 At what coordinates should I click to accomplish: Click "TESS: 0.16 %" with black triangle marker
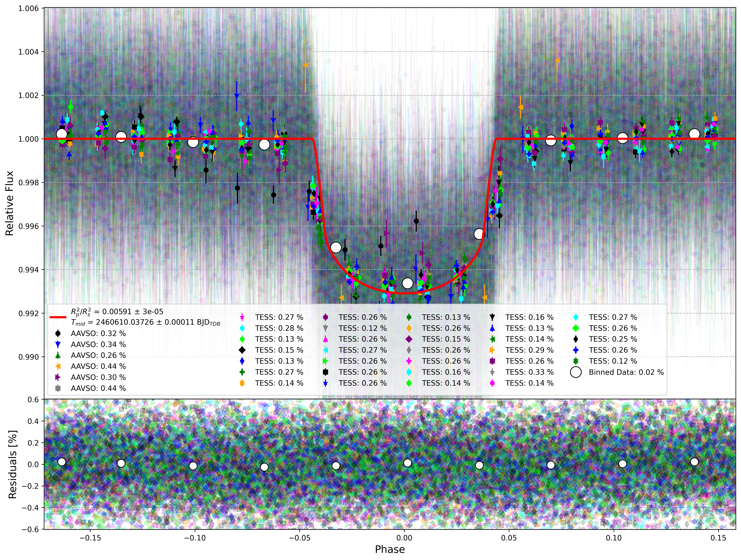529,317
